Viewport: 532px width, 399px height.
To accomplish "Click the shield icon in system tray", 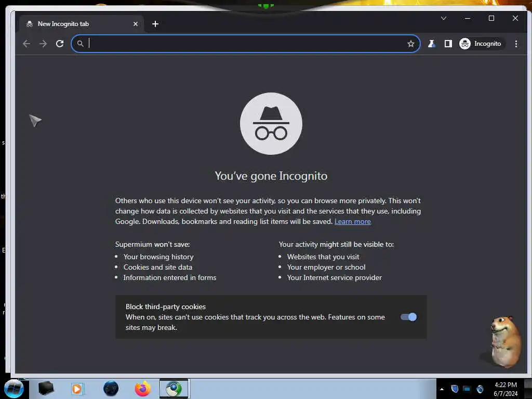I will click(x=455, y=389).
